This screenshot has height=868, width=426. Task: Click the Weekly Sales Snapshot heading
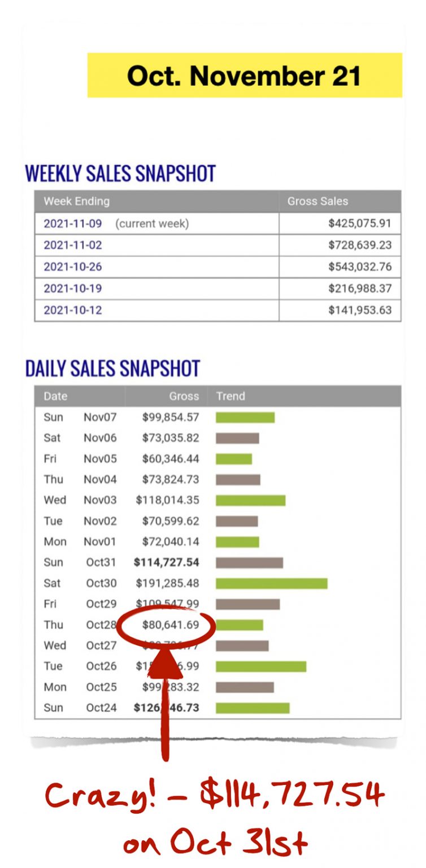(x=120, y=173)
